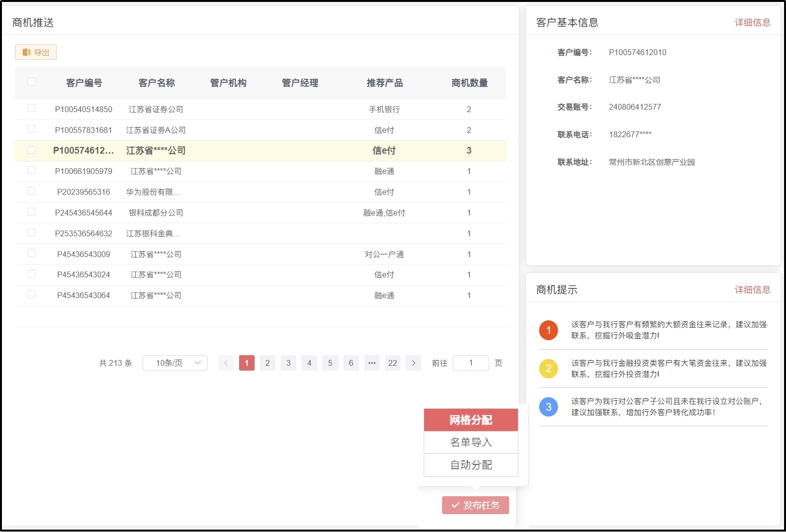Click the pagination ellipsis more-pages button
The image size is (786, 532).
[372, 363]
